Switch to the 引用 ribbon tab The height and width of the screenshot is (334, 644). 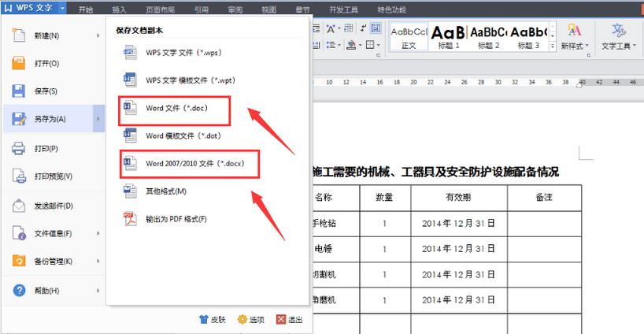coord(202,9)
